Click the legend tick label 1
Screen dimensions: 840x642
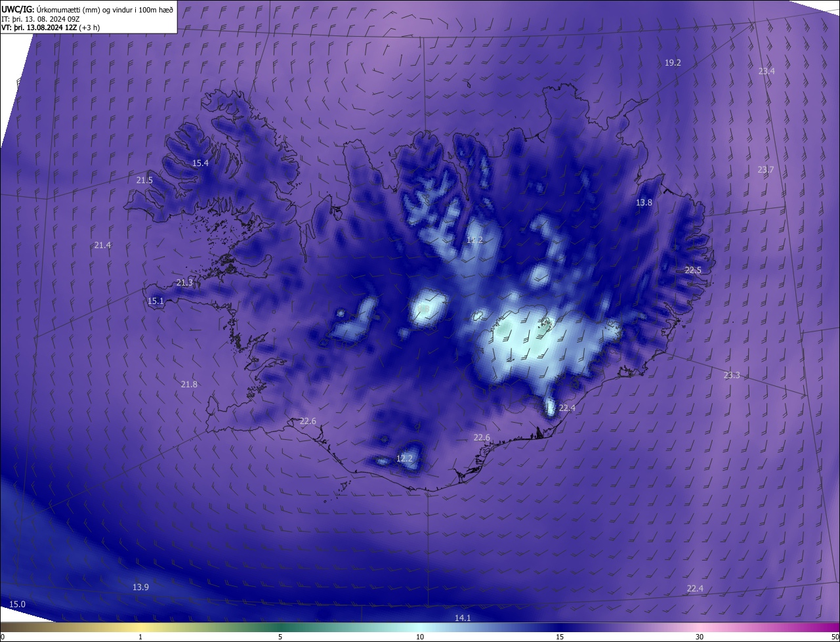pyautogui.click(x=140, y=637)
